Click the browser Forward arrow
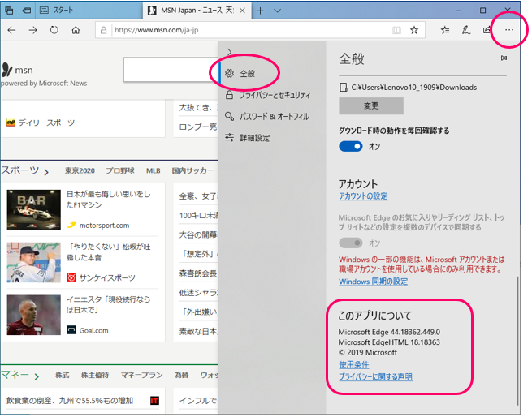The height and width of the screenshot is (417, 532). (x=33, y=30)
